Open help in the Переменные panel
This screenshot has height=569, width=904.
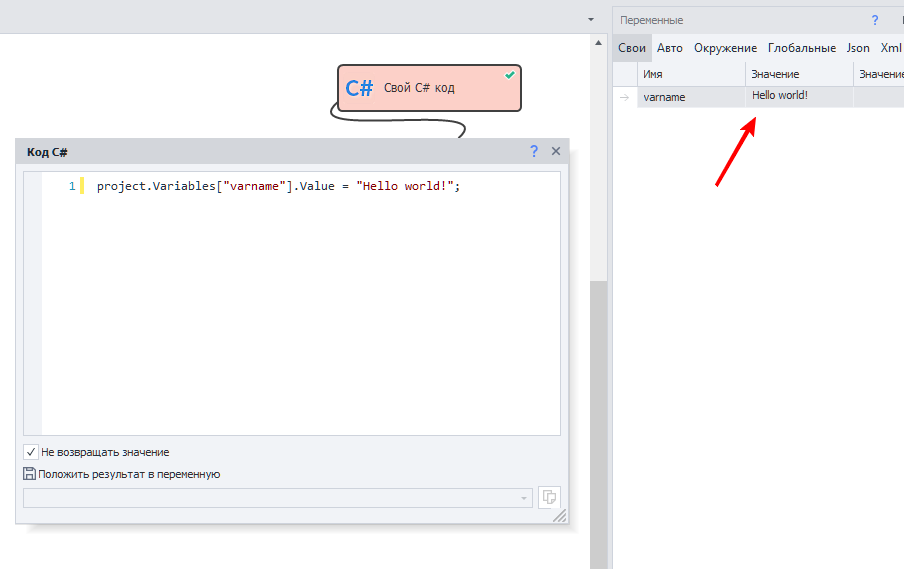tap(874, 20)
